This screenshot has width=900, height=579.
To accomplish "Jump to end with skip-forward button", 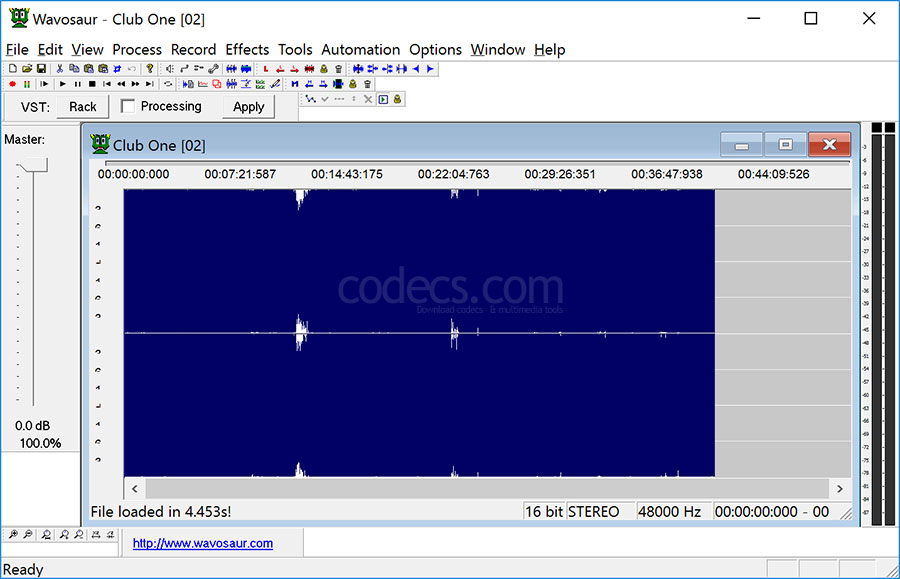I will (x=150, y=84).
